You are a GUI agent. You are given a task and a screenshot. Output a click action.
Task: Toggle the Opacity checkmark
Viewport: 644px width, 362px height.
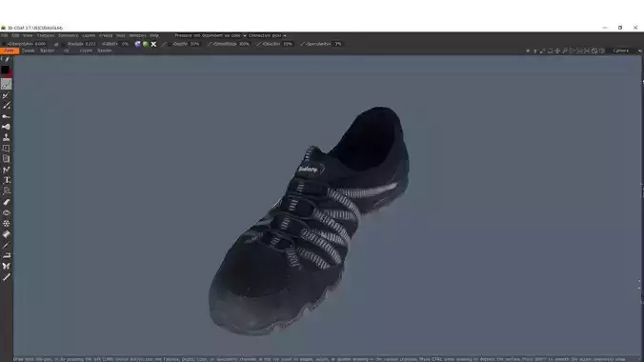pos(259,44)
